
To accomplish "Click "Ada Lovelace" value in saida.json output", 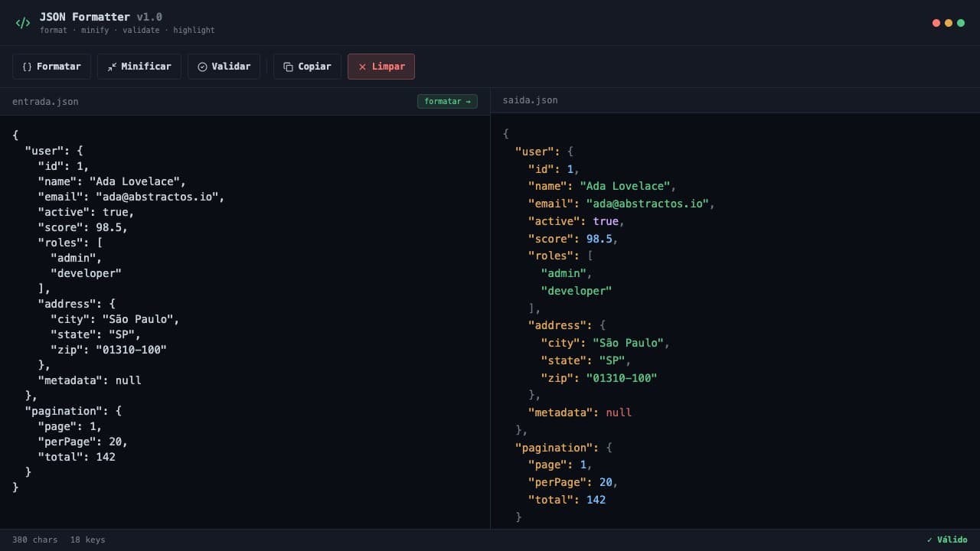I will (x=625, y=186).
